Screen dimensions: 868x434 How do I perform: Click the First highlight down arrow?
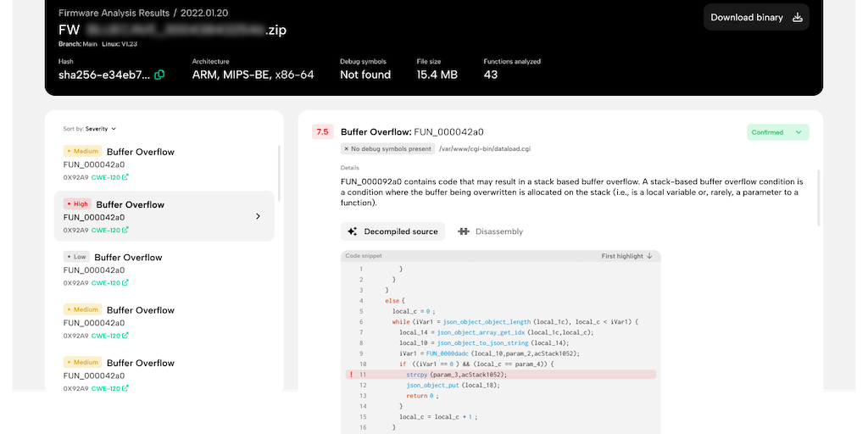pos(649,255)
